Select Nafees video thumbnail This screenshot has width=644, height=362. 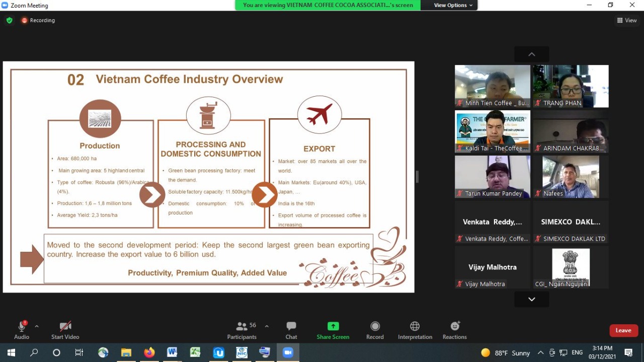point(571,177)
